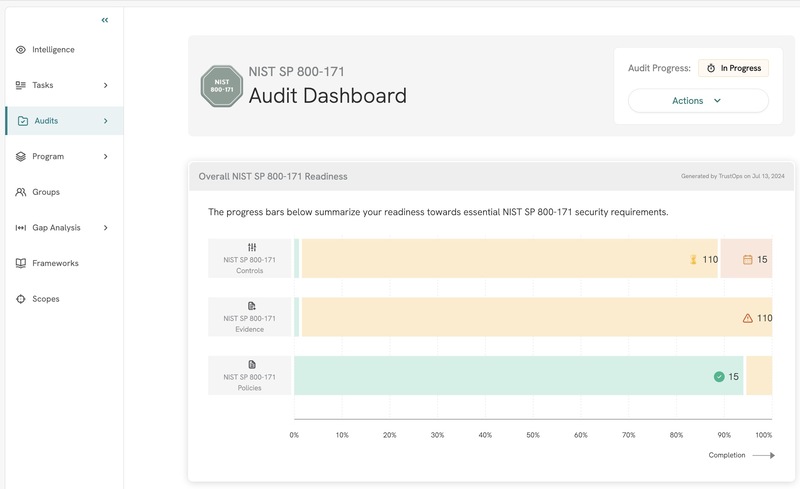The width and height of the screenshot is (800, 489).
Task: Expand the Audits submenu chevron
Action: pos(106,121)
